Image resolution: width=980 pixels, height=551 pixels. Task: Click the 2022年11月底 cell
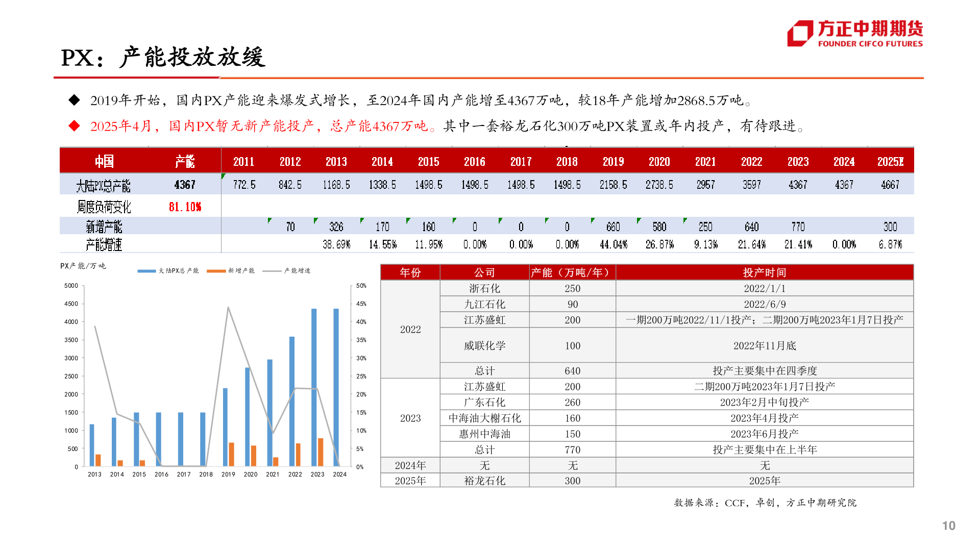point(765,345)
